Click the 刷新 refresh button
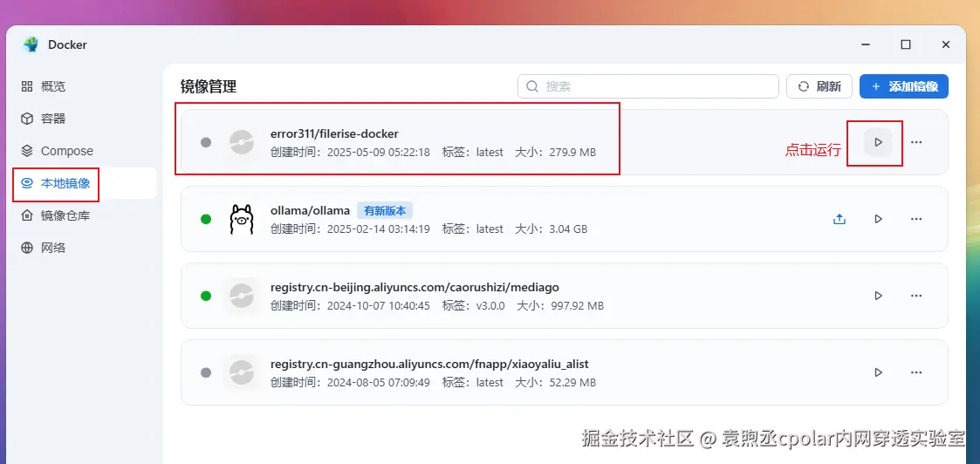Image resolution: width=980 pixels, height=464 pixels. pyautogui.click(x=819, y=86)
